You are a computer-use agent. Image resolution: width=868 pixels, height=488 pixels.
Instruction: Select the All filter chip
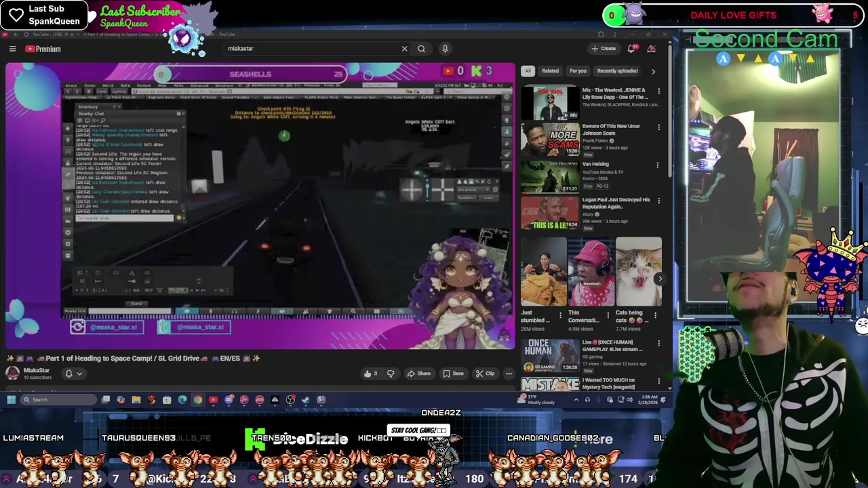pos(528,70)
